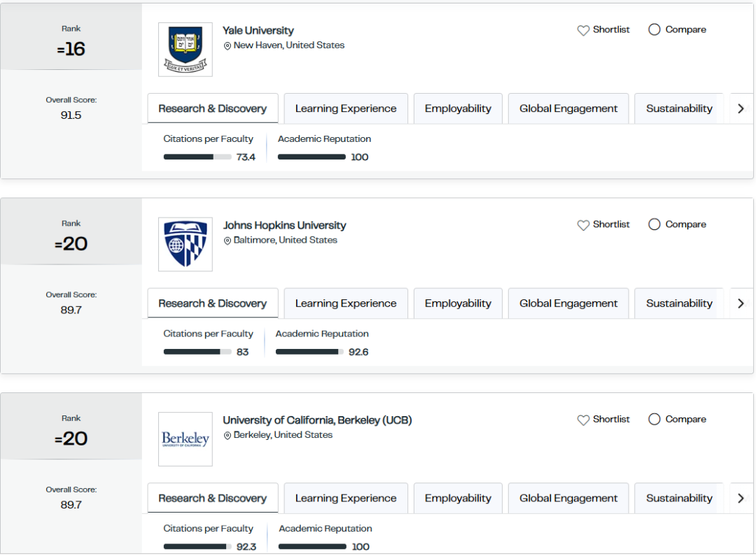Click the Johns Hopkins University shield logo
756x556 pixels.
point(185,244)
